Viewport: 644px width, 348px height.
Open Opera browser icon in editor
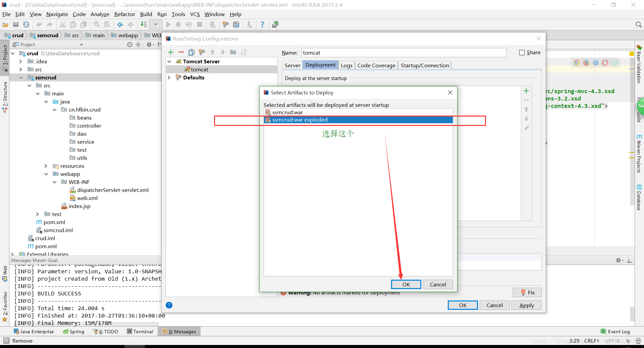pyautogui.click(x=605, y=63)
